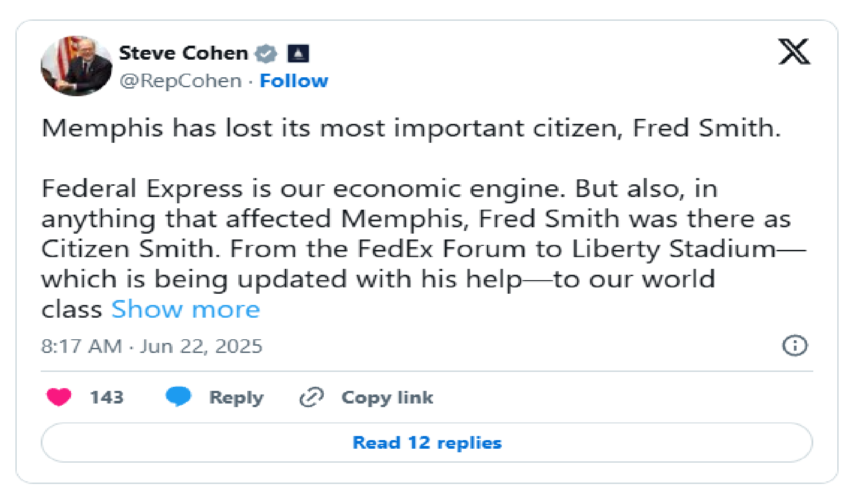Screen dimensions: 868x488
Task: Follow the @RepCohen account
Action: [294, 81]
